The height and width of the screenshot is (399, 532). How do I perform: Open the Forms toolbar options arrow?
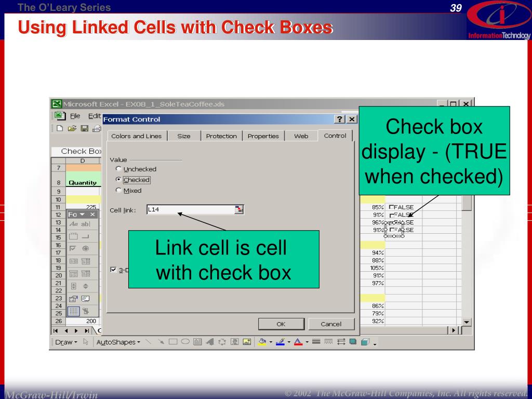click(82, 215)
